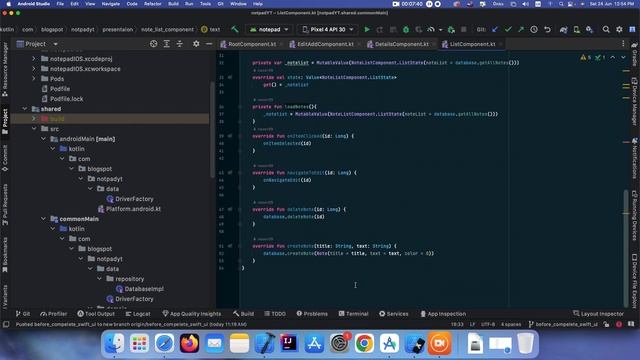640x360 pixels.
Task: Open editor tabs more options menu
Action: click(623, 44)
